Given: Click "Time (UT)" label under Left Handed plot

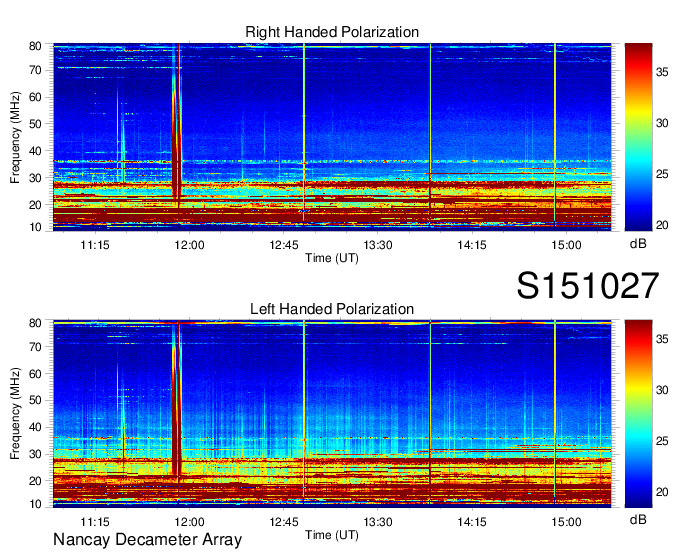Looking at the screenshot, I should 332,535.
